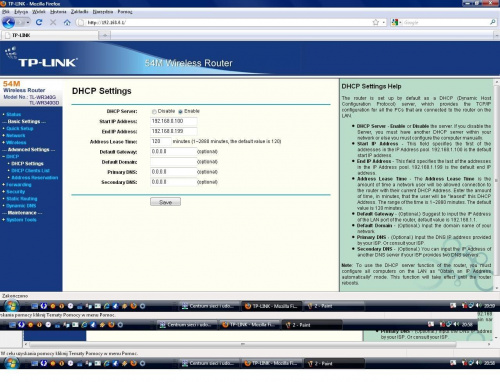Click the Save button
Screen dimensions: 500x382
coord(165,202)
